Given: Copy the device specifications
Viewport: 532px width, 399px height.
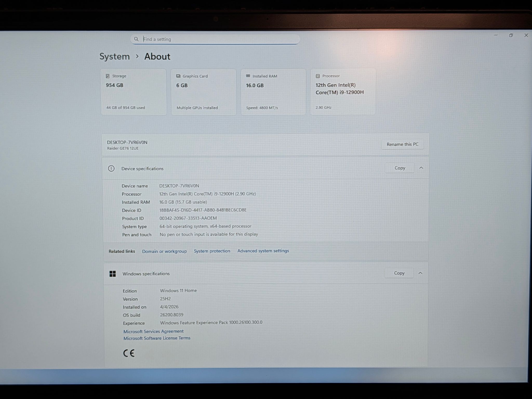Looking at the screenshot, I should click(x=400, y=168).
